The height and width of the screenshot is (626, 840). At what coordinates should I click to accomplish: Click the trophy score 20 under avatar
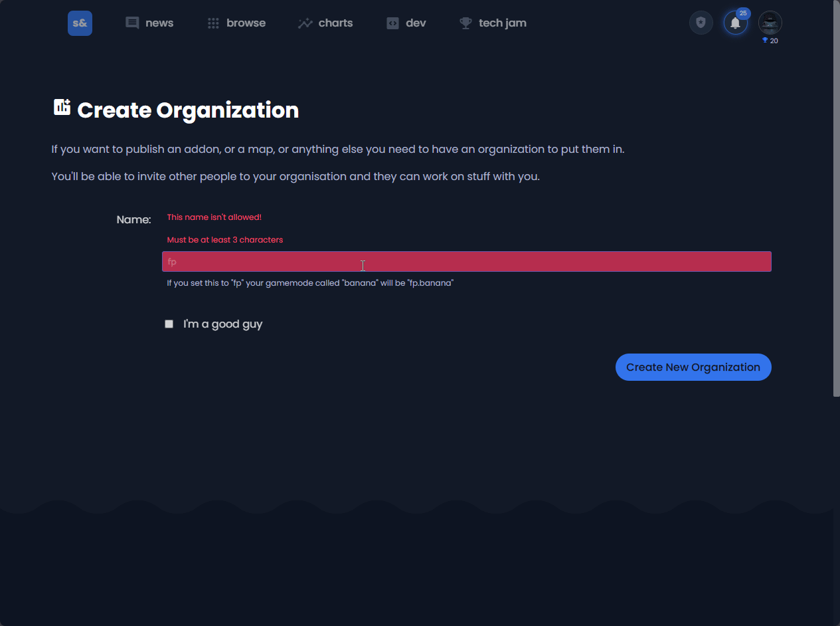[770, 41]
